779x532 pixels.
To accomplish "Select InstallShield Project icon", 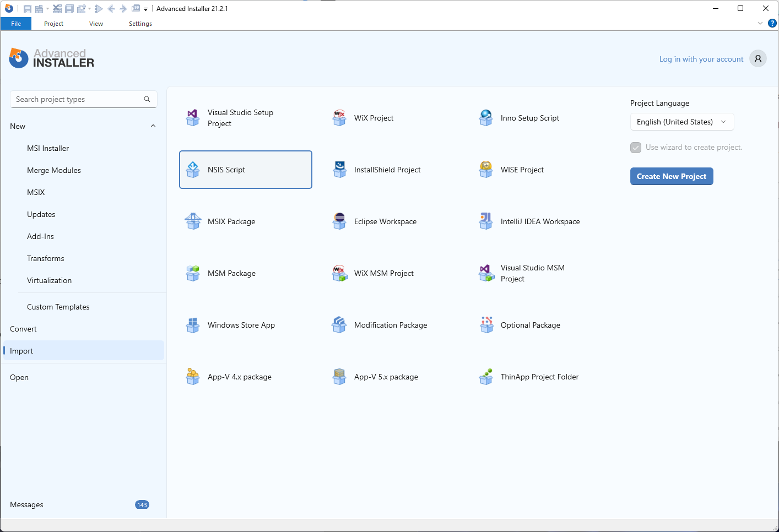I will (x=339, y=170).
